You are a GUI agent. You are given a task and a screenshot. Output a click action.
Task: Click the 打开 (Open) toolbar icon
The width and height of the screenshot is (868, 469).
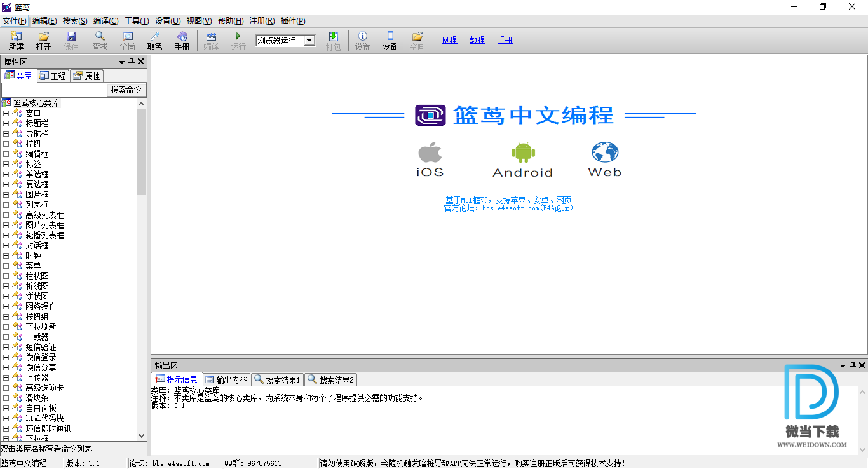coord(43,41)
